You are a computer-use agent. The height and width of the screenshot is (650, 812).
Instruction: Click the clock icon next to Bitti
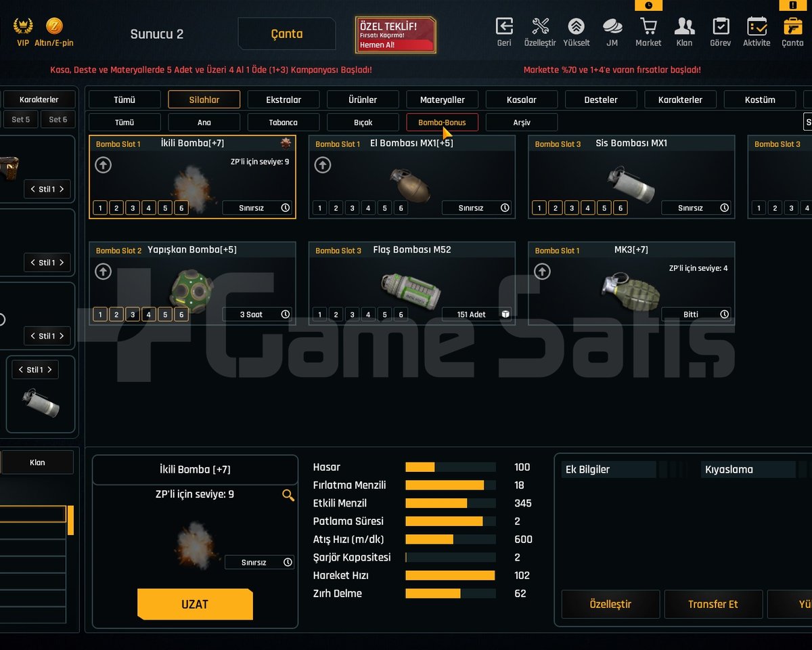click(725, 314)
